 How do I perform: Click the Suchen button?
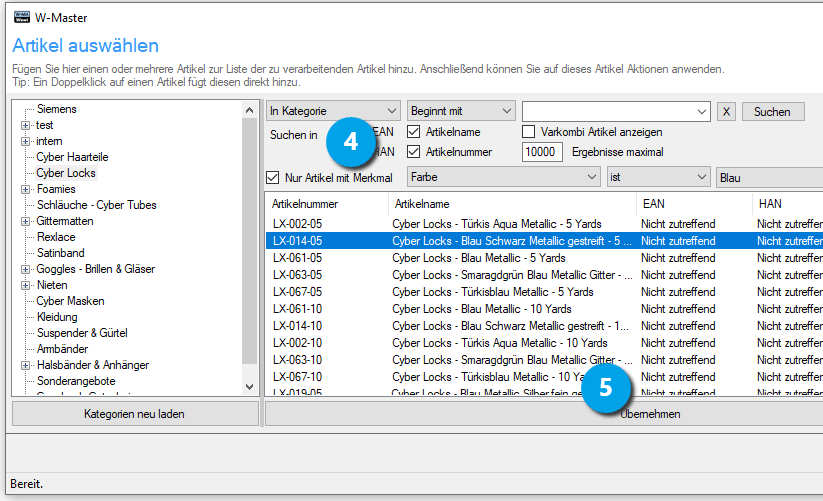tap(773, 111)
